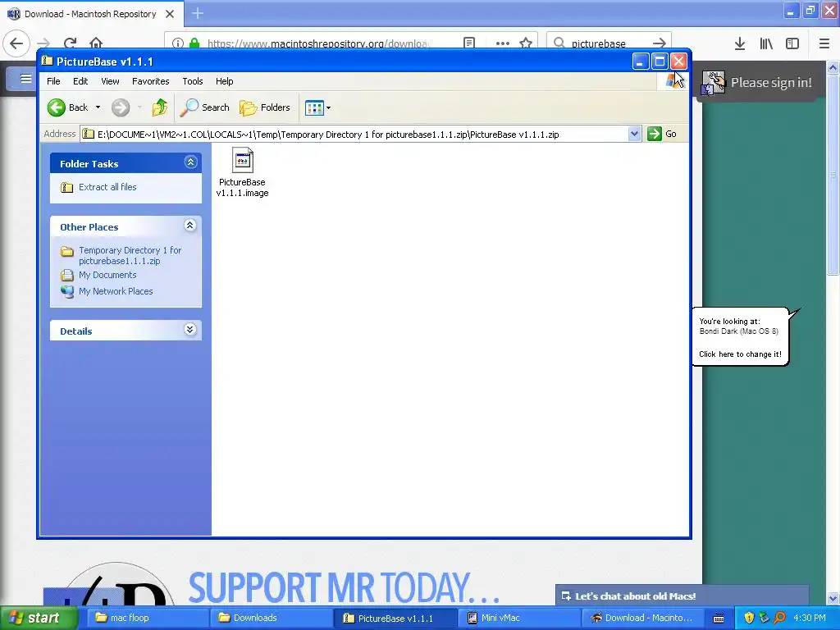Click the zip folder icon in title bar
The width and height of the screenshot is (840, 630).
point(47,61)
